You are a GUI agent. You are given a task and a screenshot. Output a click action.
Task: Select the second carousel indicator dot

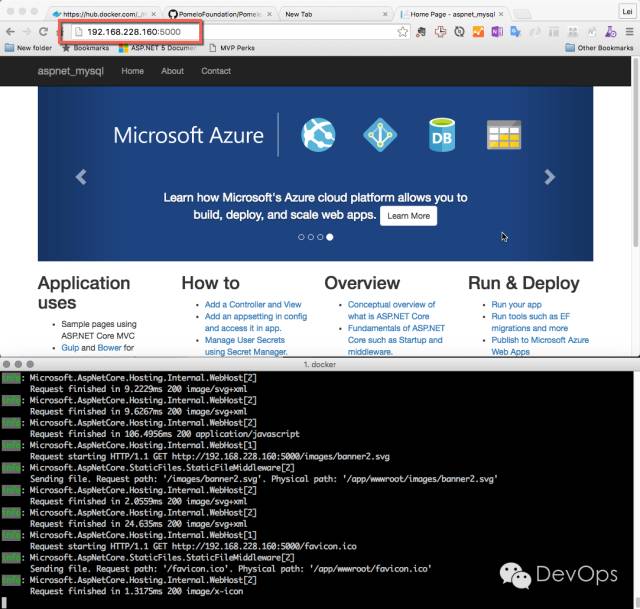(311, 237)
